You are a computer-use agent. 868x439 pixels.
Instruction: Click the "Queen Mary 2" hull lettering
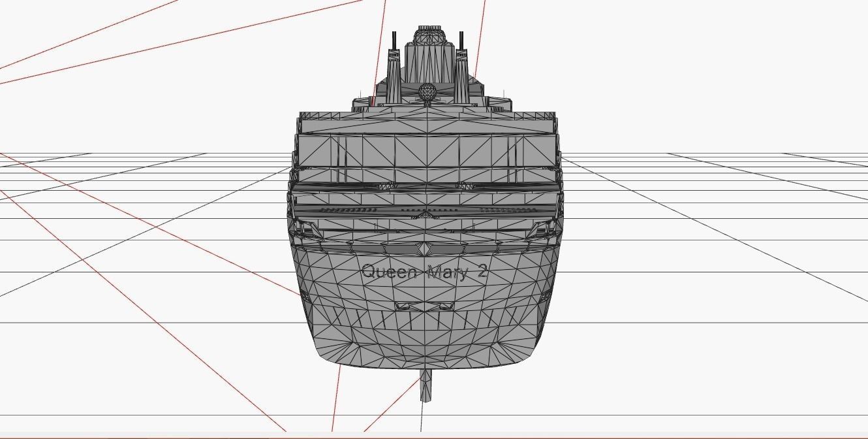click(424, 272)
